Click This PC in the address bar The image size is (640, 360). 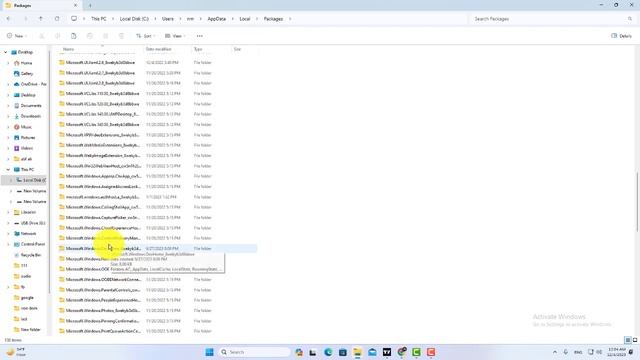pos(99,19)
